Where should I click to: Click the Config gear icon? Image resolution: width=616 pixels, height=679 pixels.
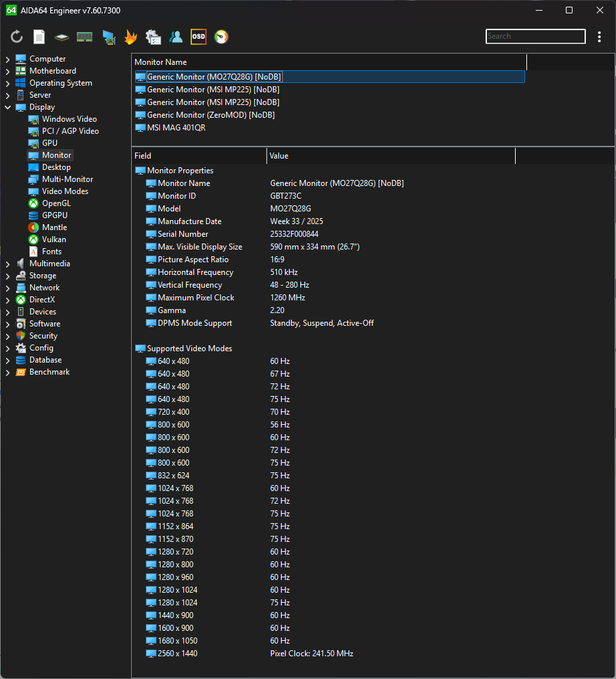[x=21, y=348]
